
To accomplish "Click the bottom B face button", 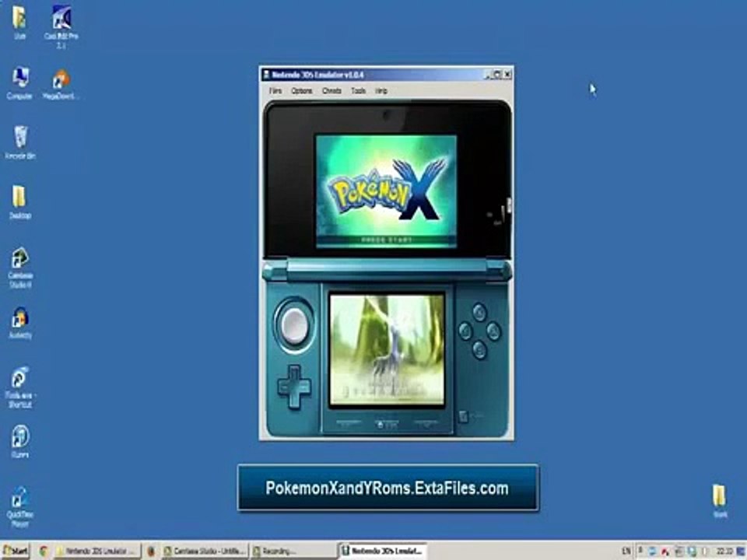I will point(479,350).
